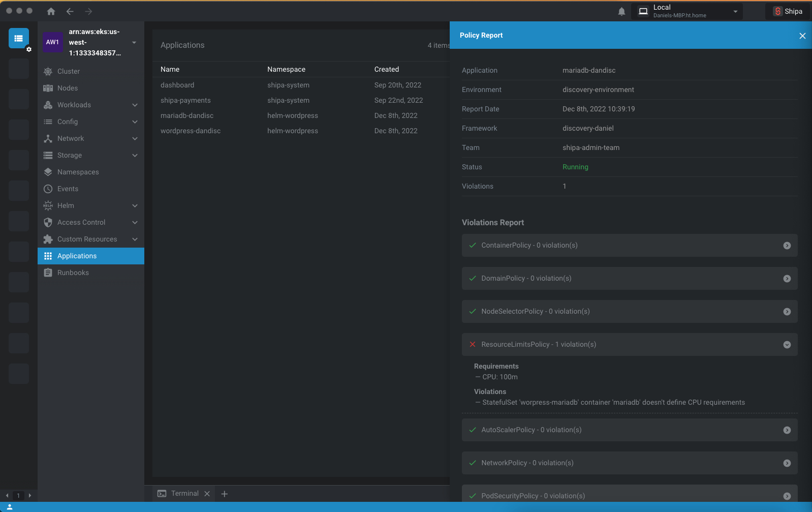
Task: Open the notifications bell
Action: tap(621, 11)
